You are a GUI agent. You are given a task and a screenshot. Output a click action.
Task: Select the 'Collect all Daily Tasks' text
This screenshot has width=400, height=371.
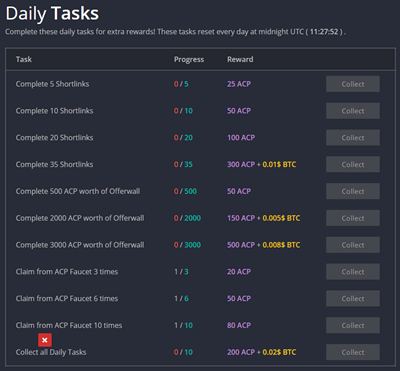click(51, 352)
